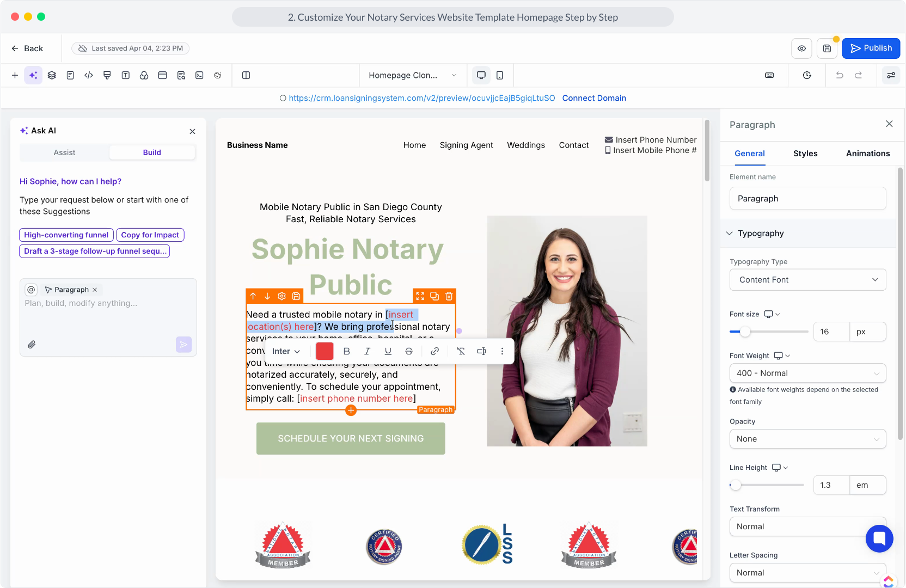Click the blue Publish button

click(871, 48)
